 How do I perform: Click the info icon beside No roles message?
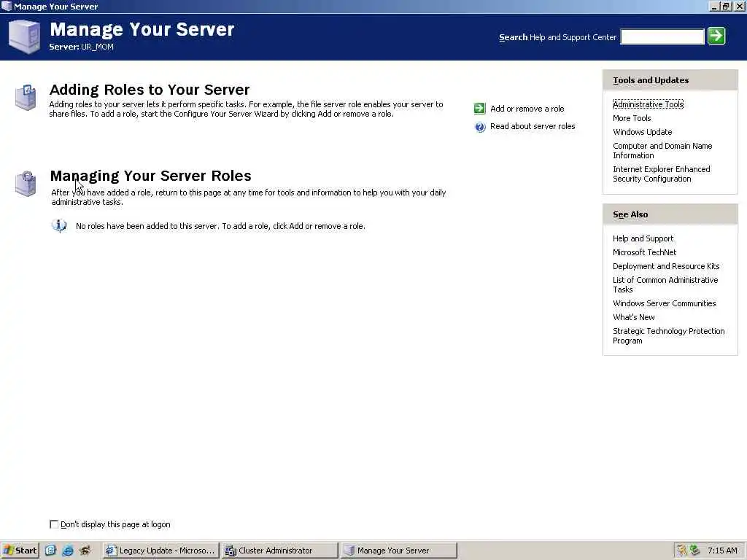tap(59, 226)
